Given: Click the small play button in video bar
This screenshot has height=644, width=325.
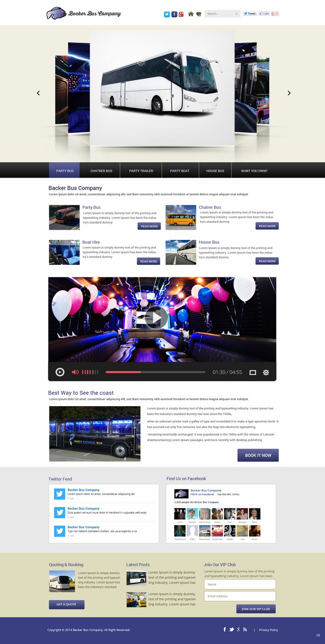Looking at the screenshot, I should coord(60,372).
